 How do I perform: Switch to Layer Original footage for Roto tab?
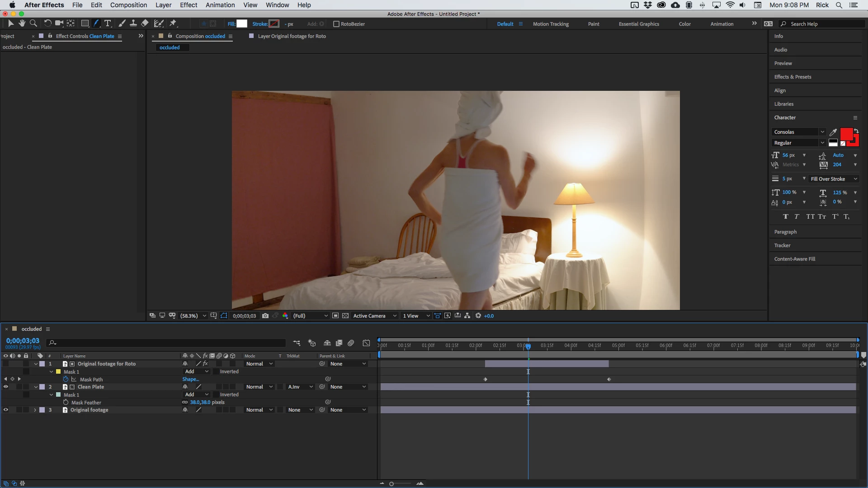(292, 36)
